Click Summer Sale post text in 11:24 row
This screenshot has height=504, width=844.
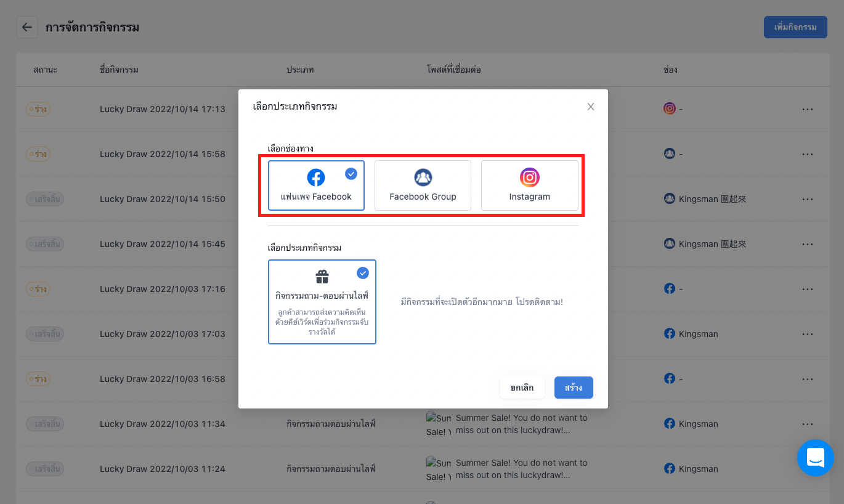[x=522, y=469]
